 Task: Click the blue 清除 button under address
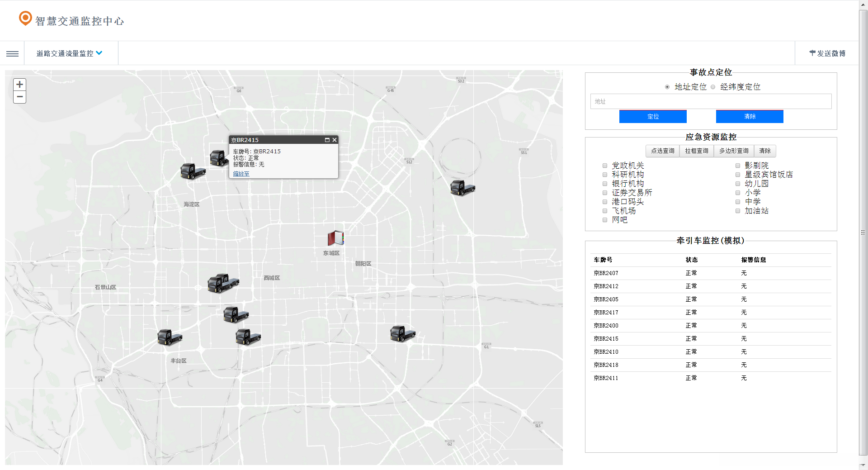[750, 116]
